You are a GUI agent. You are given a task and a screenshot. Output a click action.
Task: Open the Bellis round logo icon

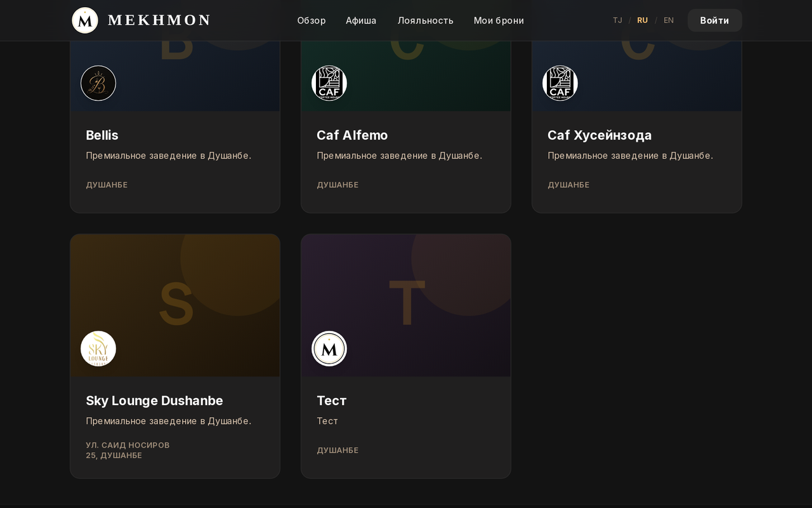click(98, 83)
